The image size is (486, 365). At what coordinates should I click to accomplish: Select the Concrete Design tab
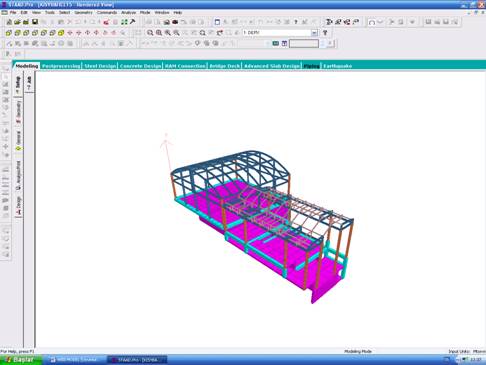pos(140,66)
